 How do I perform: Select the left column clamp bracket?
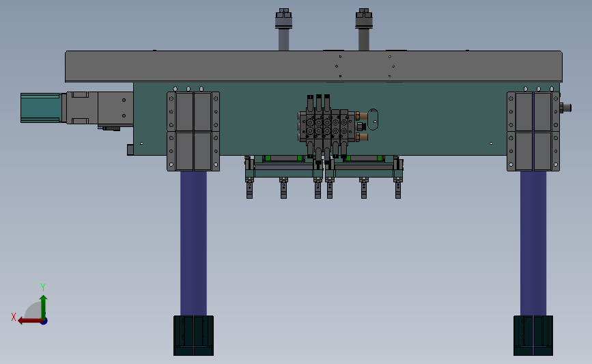tap(193, 131)
